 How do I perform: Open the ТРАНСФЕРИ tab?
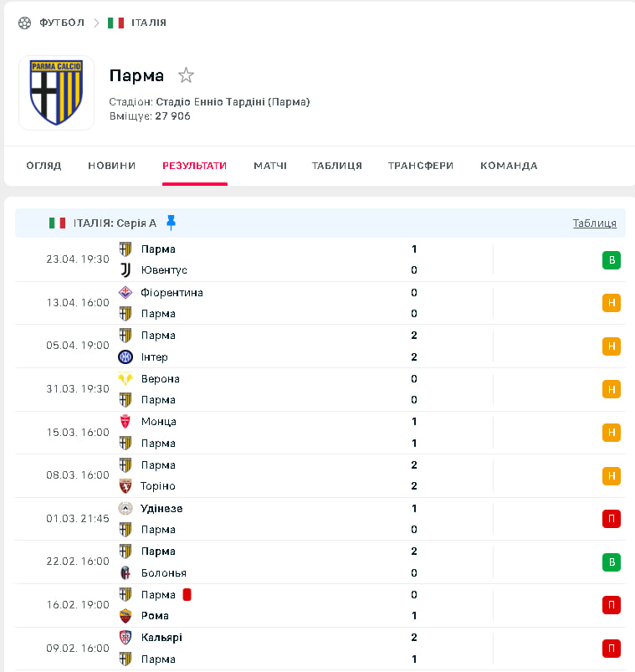[x=421, y=166]
